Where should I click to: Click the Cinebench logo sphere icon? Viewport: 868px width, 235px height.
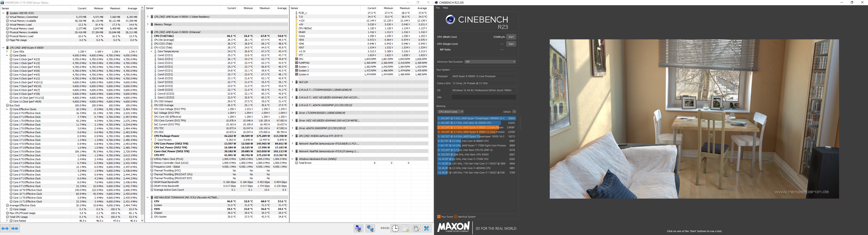click(450, 20)
